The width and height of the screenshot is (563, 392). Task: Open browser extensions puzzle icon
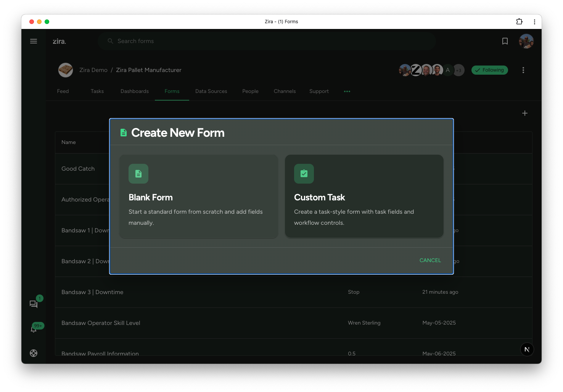[x=519, y=22]
